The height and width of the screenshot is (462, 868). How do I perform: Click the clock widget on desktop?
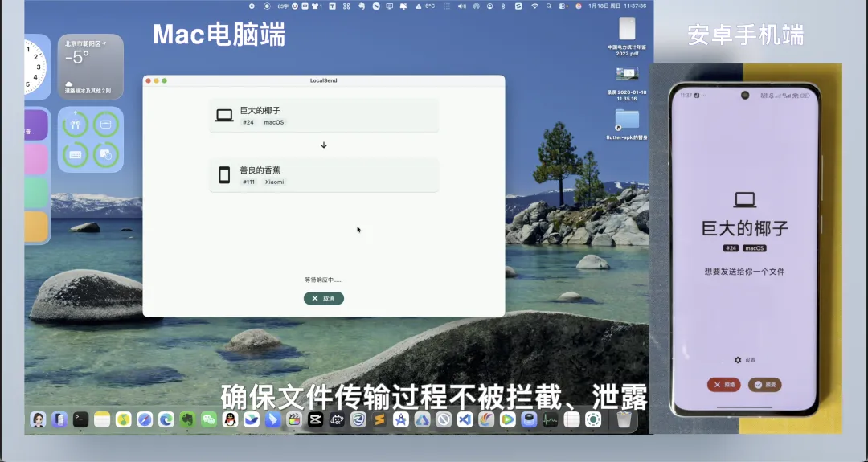[x=38, y=67]
